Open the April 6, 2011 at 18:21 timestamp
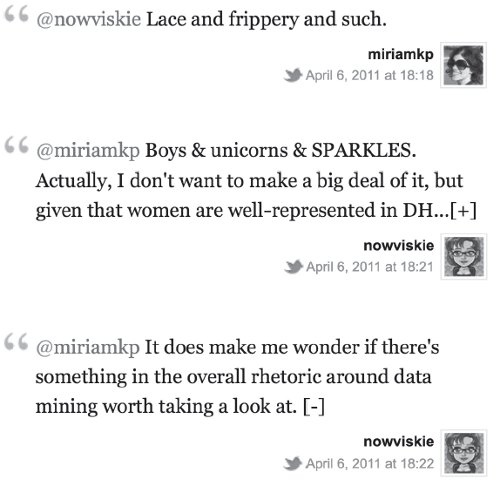This screenshot has width=500, height=486. 370,267
